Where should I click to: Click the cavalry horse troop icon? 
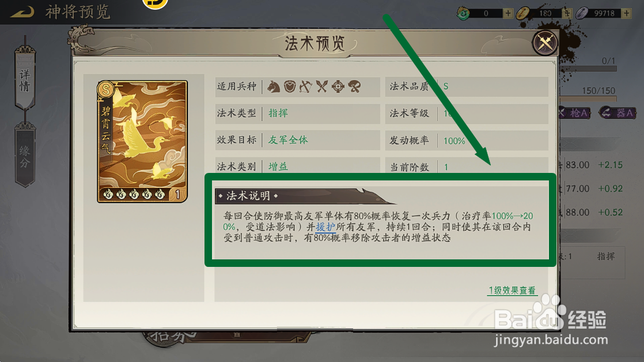coord(274,86)
